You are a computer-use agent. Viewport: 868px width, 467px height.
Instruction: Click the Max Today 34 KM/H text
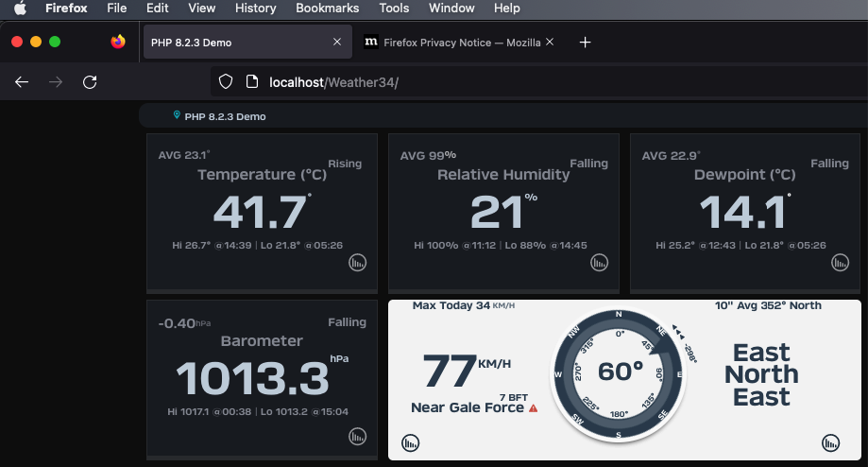464,305
